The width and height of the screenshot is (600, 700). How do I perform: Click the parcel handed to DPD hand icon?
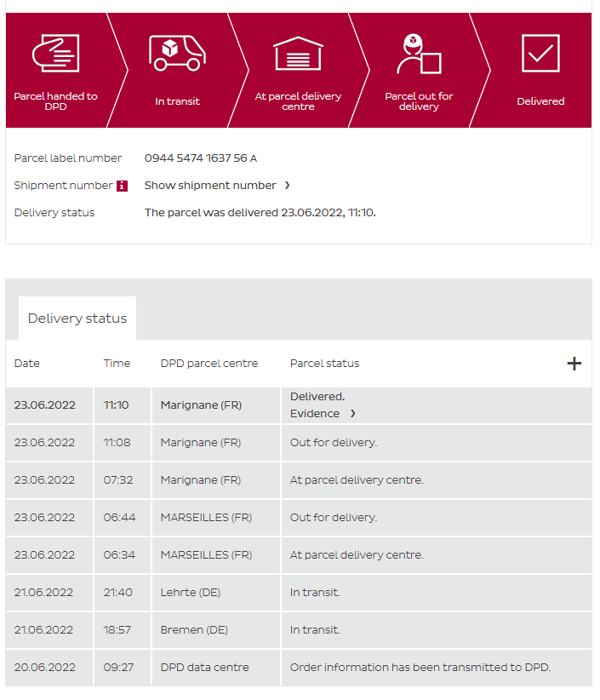(55, 53)
